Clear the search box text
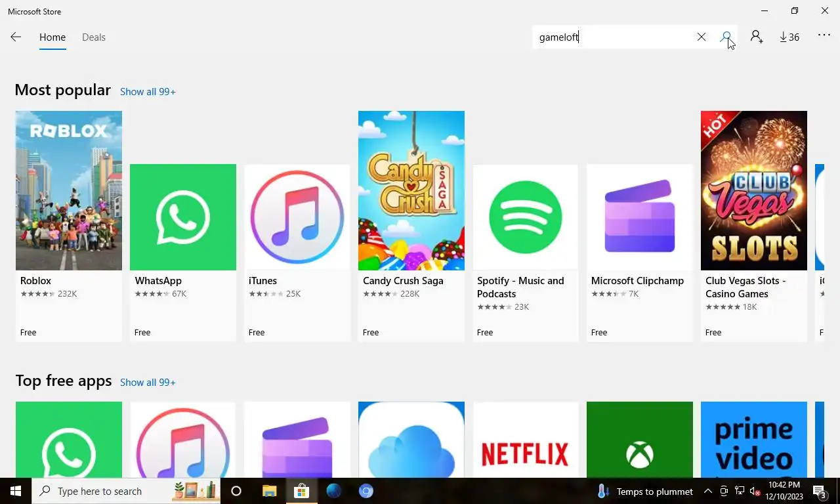Viewport: 840px width, 504px height. coord(702,37)
